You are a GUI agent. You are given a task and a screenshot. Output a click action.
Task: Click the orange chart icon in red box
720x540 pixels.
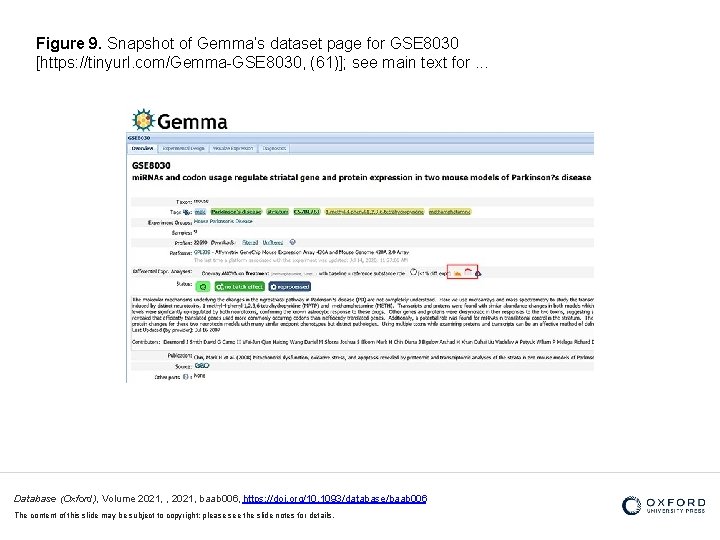(x=457, y=273)
